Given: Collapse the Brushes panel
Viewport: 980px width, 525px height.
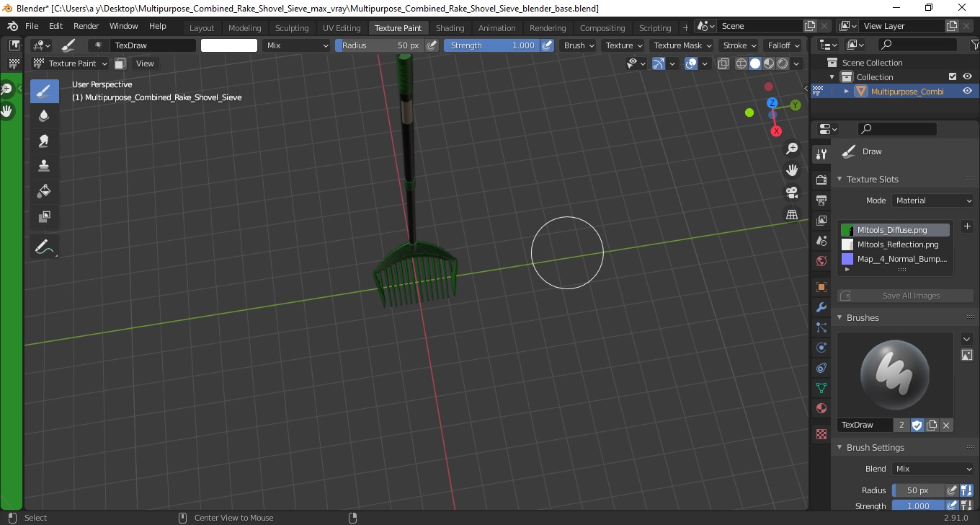Looking at the screenshot, I should 839,317.
